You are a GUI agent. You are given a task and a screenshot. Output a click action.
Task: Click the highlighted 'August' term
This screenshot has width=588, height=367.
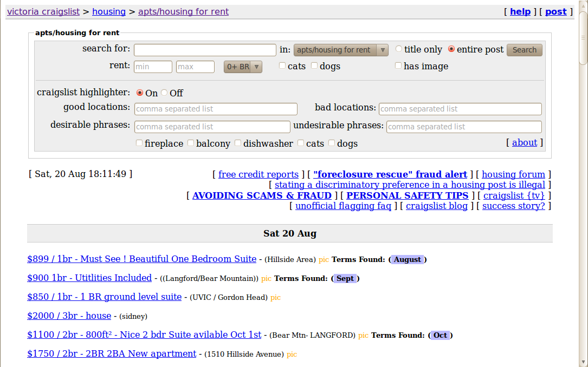(408, 259)
